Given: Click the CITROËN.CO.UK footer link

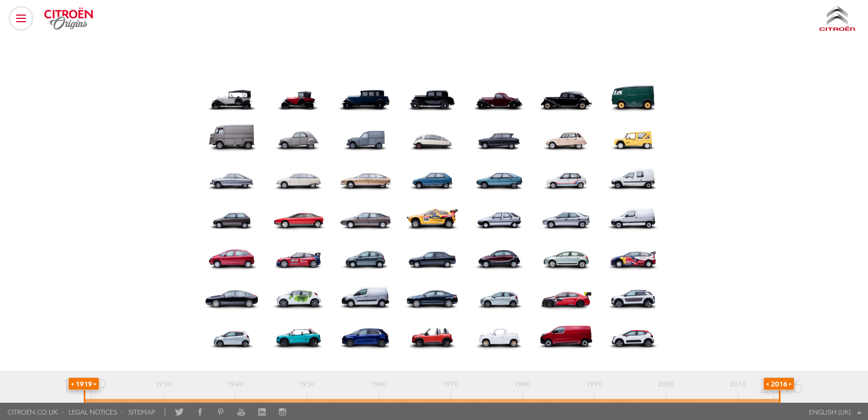Looking at the screenshot, I should coord(32,412).
